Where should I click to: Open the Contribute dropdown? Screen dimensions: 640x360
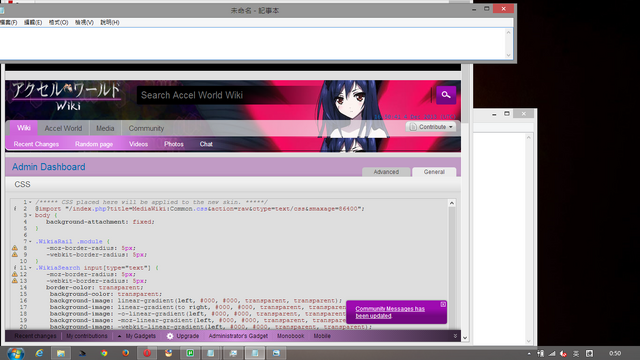tap(431, 127)
